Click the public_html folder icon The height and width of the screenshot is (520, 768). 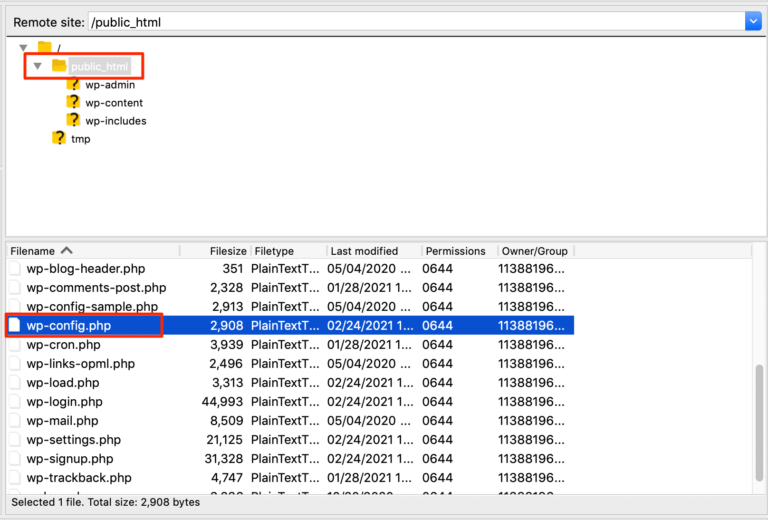coord(59,66)
